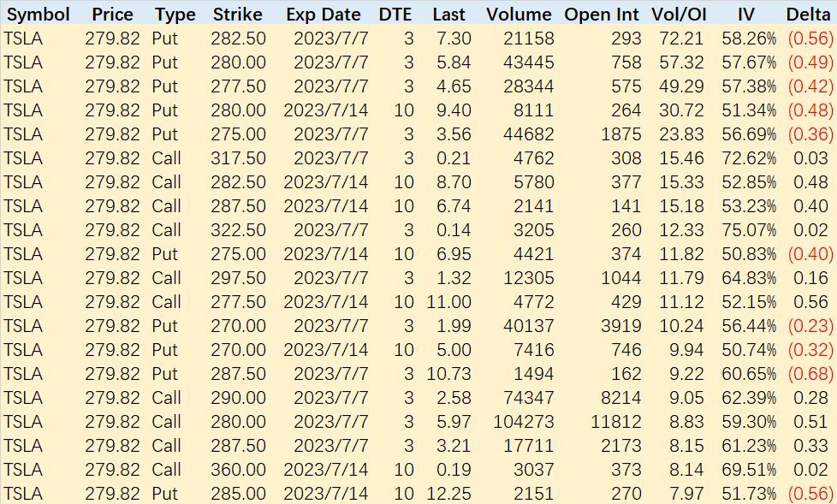Select the Volume cell 74347

(528, 398)
